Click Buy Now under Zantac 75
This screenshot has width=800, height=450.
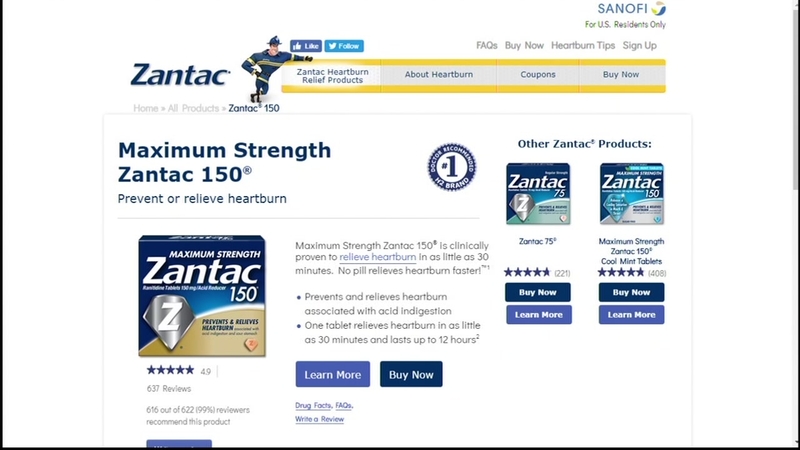tap(538, 292)
